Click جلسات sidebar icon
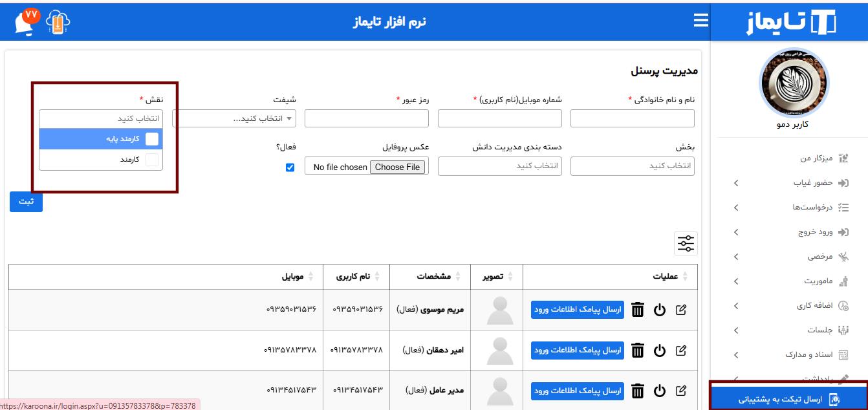Viewport: 868px width, 410px height. (x=843, y=330)
